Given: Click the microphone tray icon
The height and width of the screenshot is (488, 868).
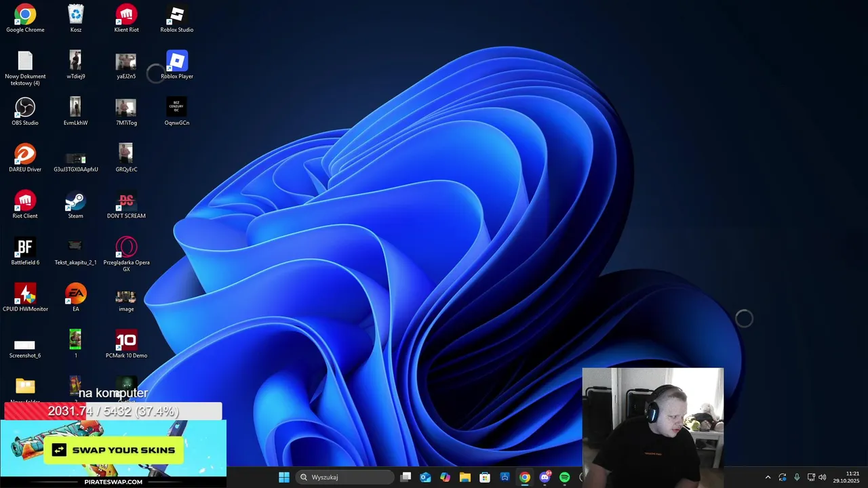Looking at the screenshot, I should 797,477.
